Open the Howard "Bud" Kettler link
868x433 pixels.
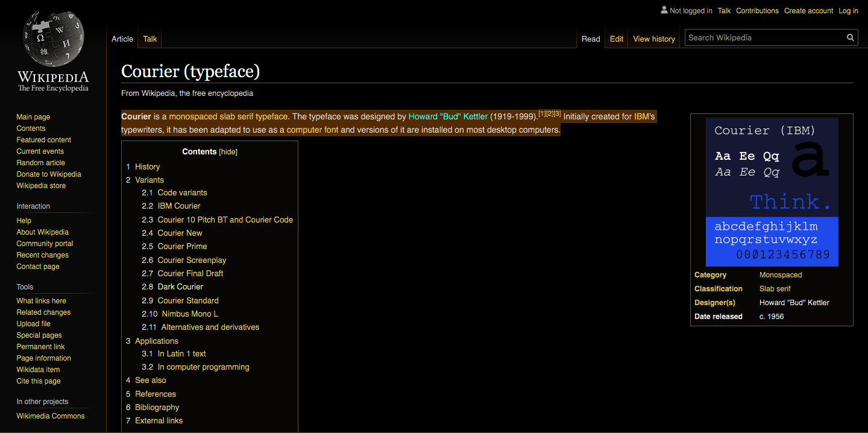pyautogui.click(x=448, y=116)
